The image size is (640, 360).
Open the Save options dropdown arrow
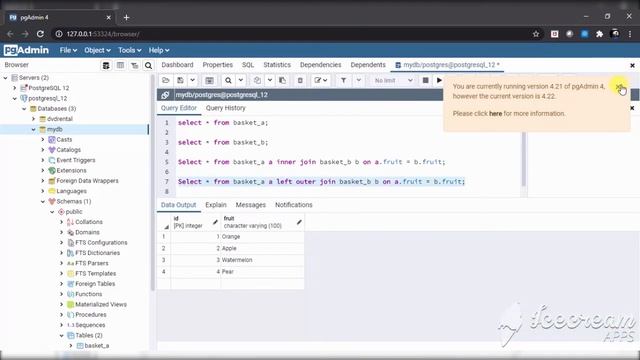coord(192,80)
